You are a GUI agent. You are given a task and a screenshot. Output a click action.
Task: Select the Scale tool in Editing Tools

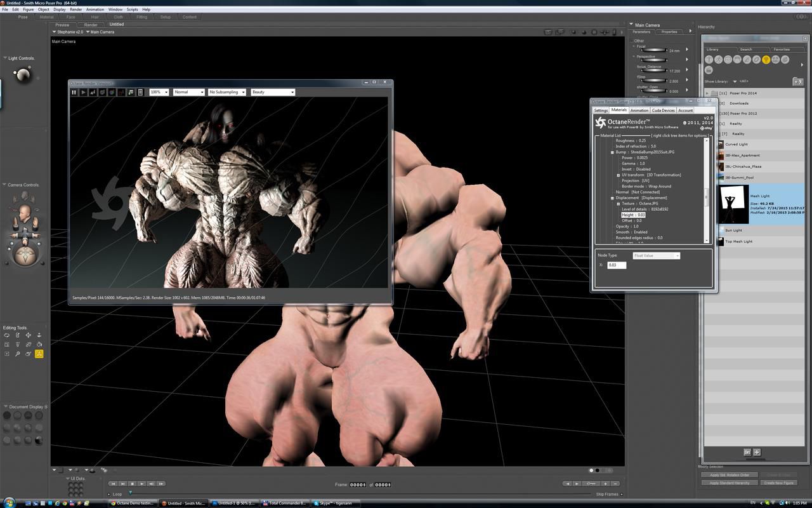click(7, 345)
